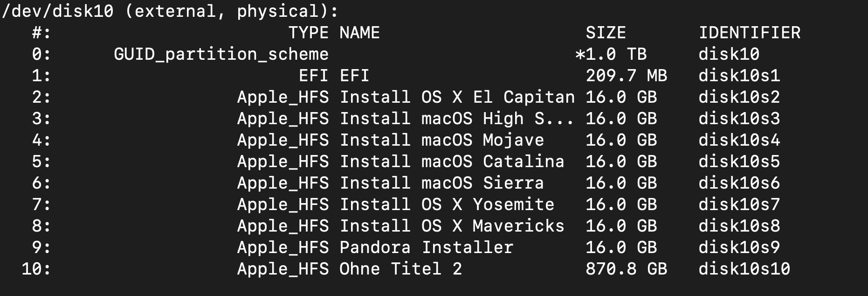Click the Install OS X El Capitan name
This screenshot has width=868, height=296.
click(457, 97)
